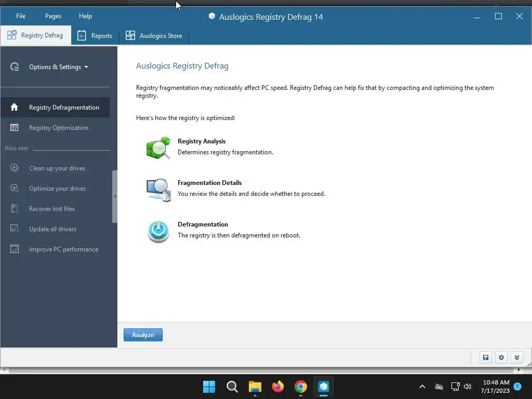Click the Registry Defrag tab icon

coord(11,35)
